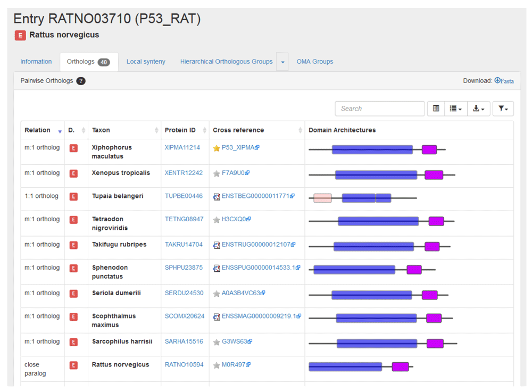Open the filter dropdown button

pyautogui.click(x=503, y=109)
